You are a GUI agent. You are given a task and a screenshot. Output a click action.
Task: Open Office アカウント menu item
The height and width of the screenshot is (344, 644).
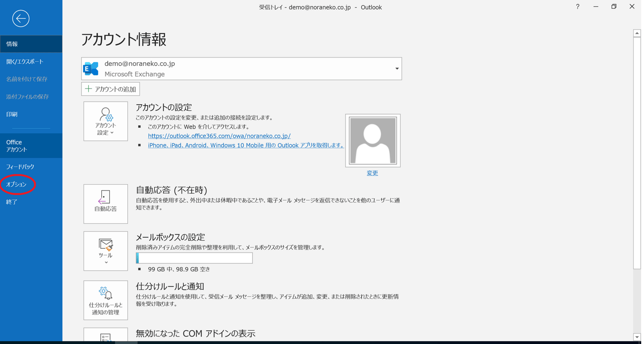pos(31,146)
